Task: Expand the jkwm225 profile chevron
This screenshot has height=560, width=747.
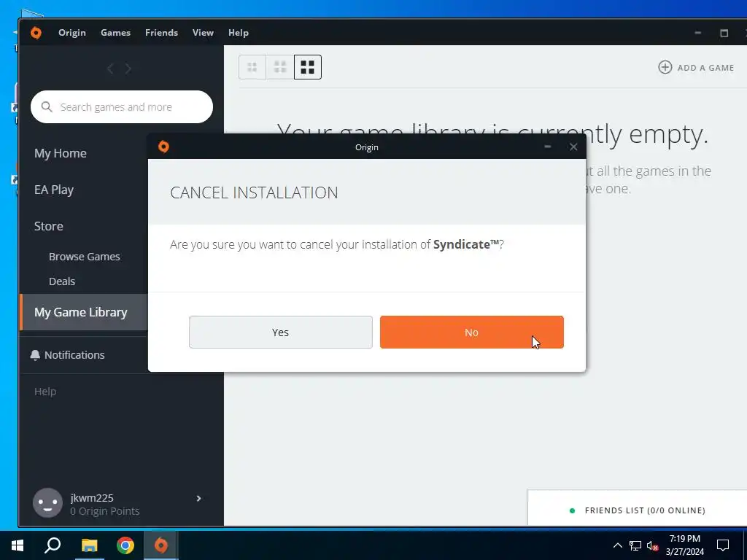Action: coord(198,499)
